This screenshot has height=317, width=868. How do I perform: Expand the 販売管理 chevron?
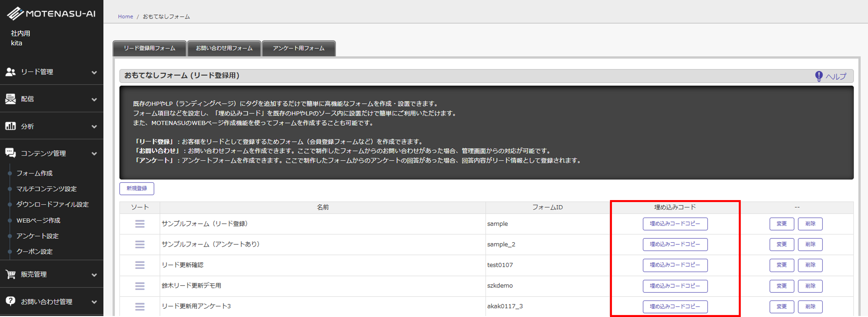coord(94,275)
